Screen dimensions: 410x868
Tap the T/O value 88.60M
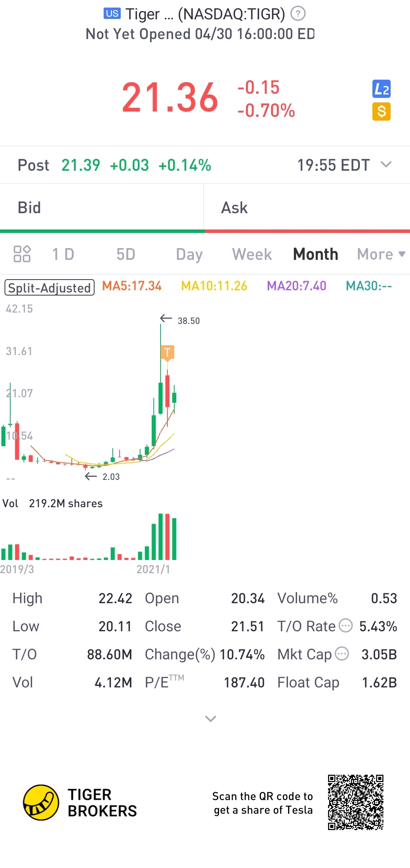point(109,654)
